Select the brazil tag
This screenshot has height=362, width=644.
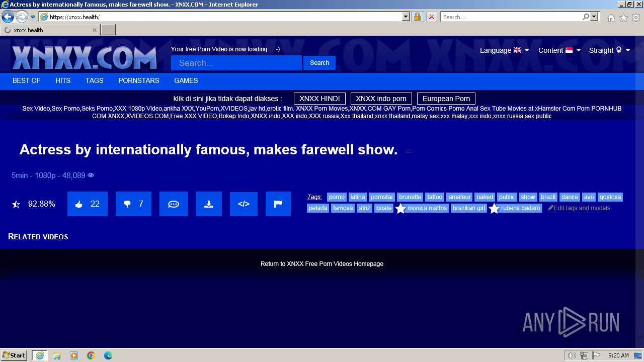tap(548, 197)
